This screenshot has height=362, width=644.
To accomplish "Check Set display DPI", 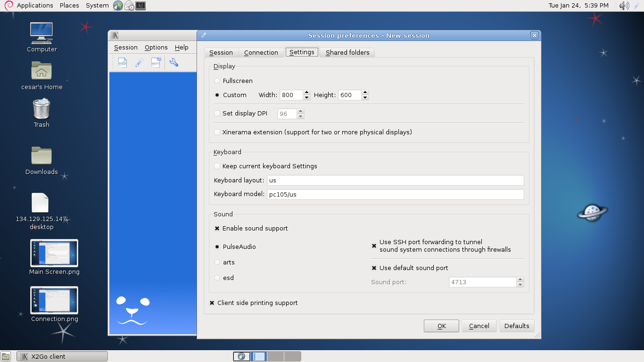I will [x=217, y=114].
